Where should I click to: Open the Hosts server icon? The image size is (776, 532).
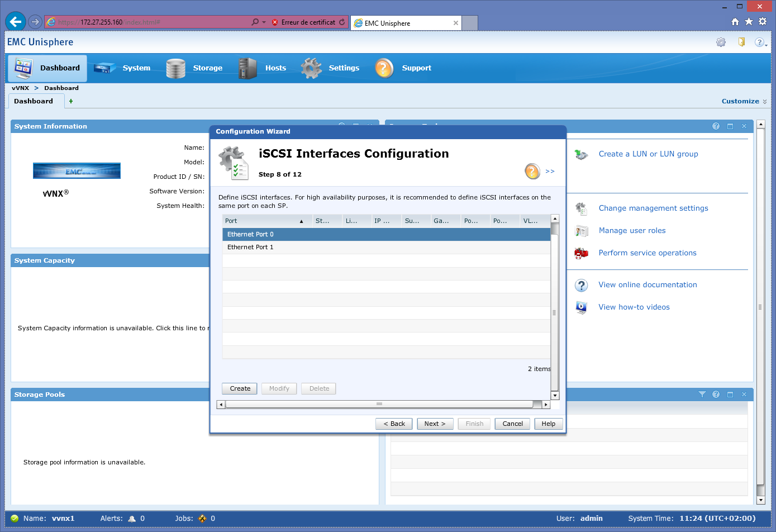click(247, 68)
